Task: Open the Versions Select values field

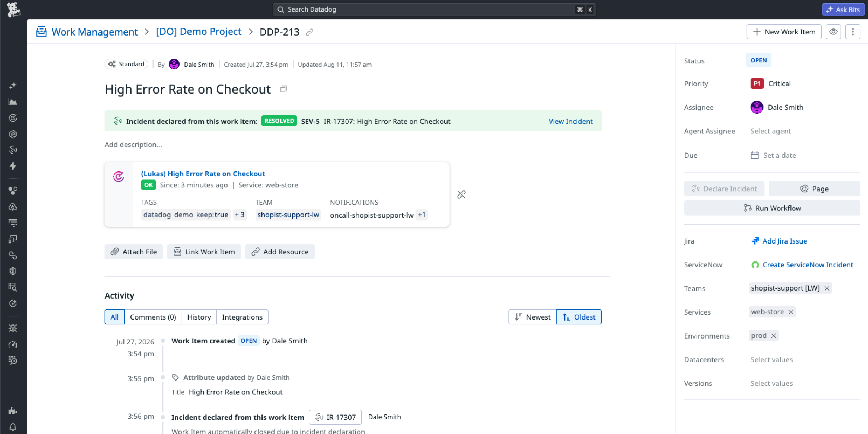Action: coord(771,384)
